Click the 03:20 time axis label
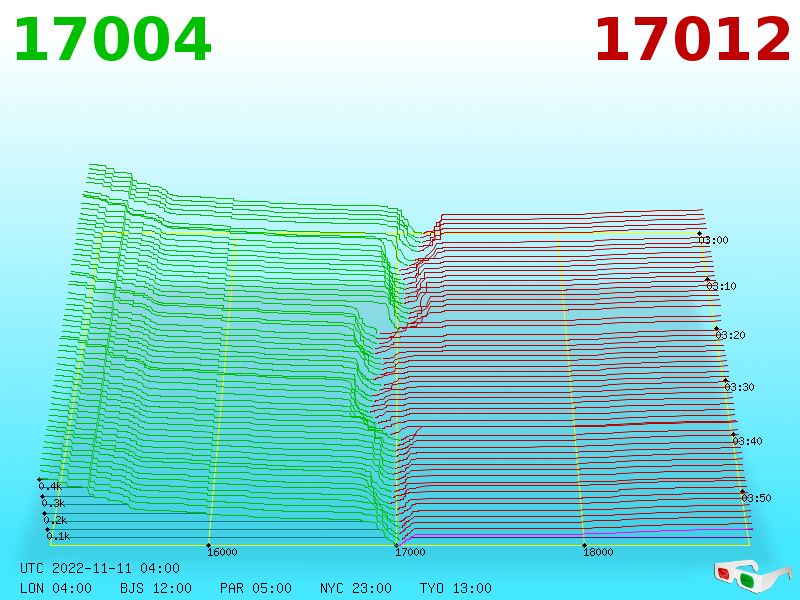Viewport: 800px width, 600px height. point(731,335)
